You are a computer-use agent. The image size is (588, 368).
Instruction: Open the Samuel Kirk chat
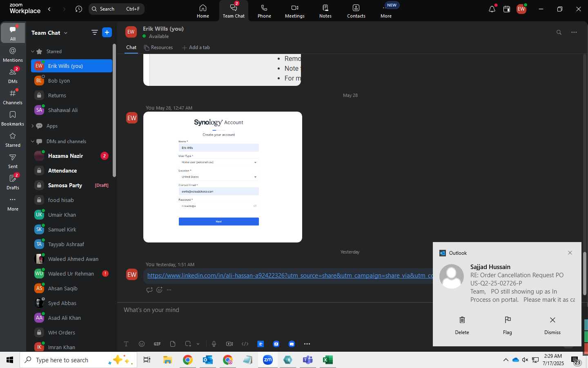tap(71, 229)
